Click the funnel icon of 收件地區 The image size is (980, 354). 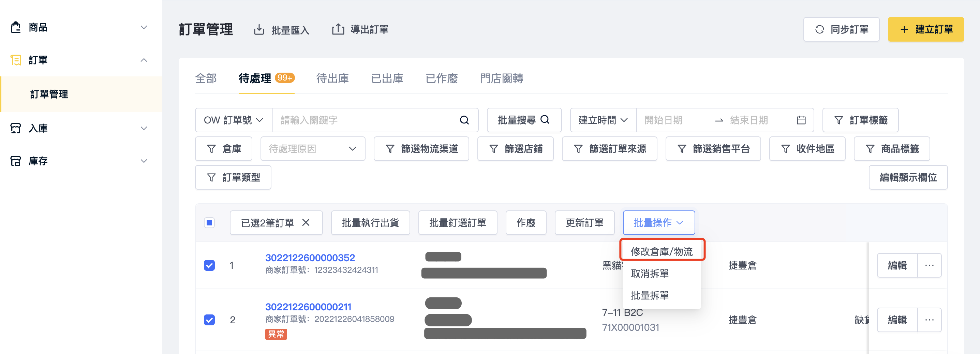click(x=785, y=149)
